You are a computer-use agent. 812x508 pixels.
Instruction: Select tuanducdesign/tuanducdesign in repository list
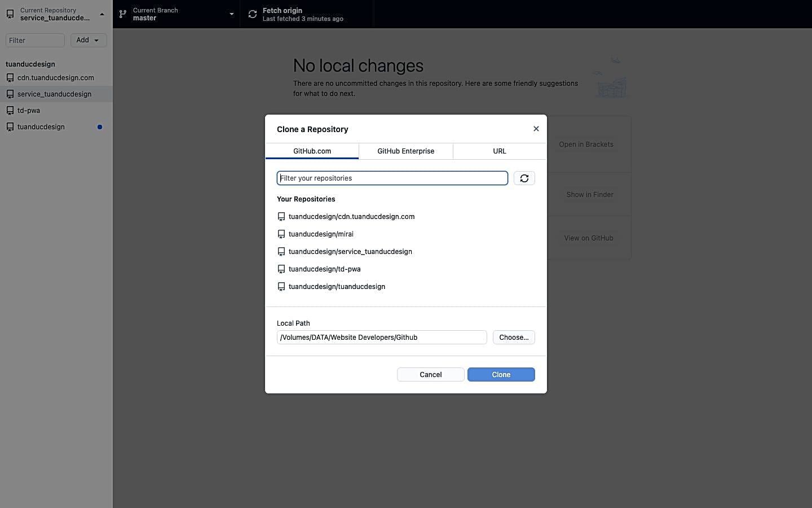point(406,287)
